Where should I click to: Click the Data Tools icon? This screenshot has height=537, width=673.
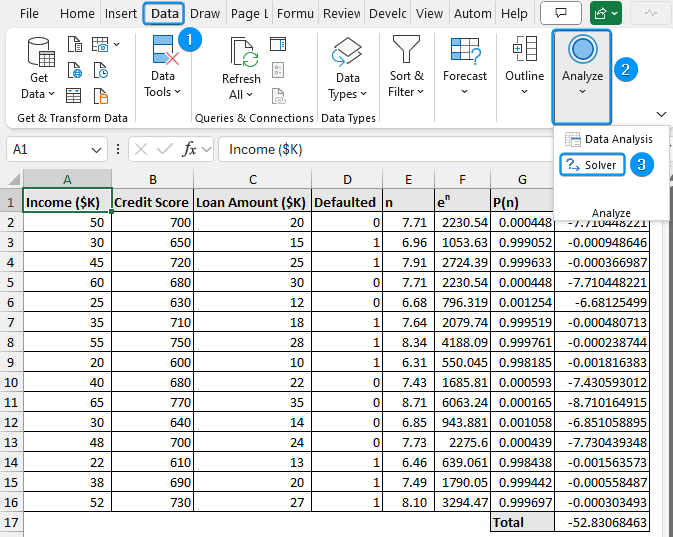click(x=164, y=52)
